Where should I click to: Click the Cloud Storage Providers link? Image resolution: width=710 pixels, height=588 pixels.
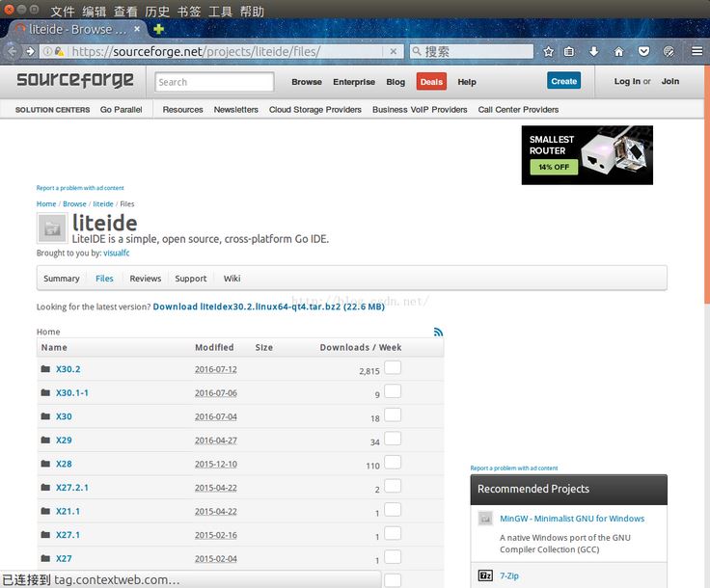pos(315,110)
